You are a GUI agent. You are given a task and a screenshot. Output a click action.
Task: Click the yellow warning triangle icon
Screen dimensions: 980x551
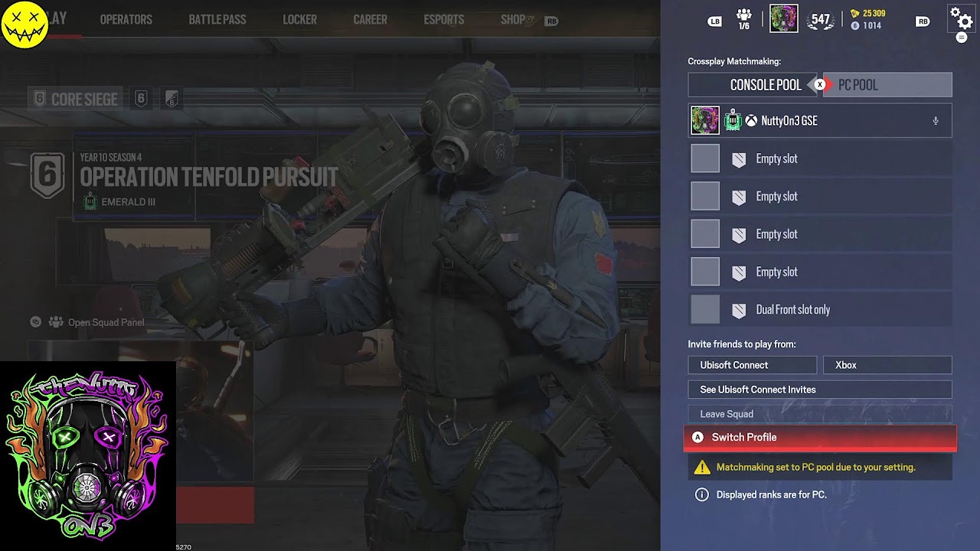702,467
